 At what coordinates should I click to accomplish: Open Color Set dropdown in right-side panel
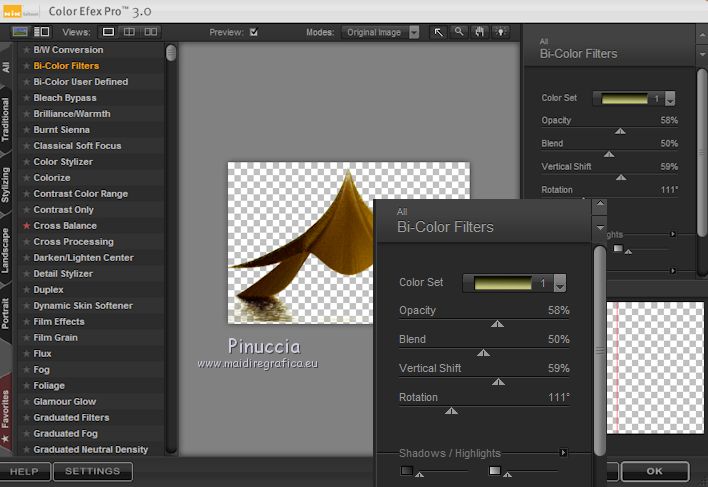point(670,98)
